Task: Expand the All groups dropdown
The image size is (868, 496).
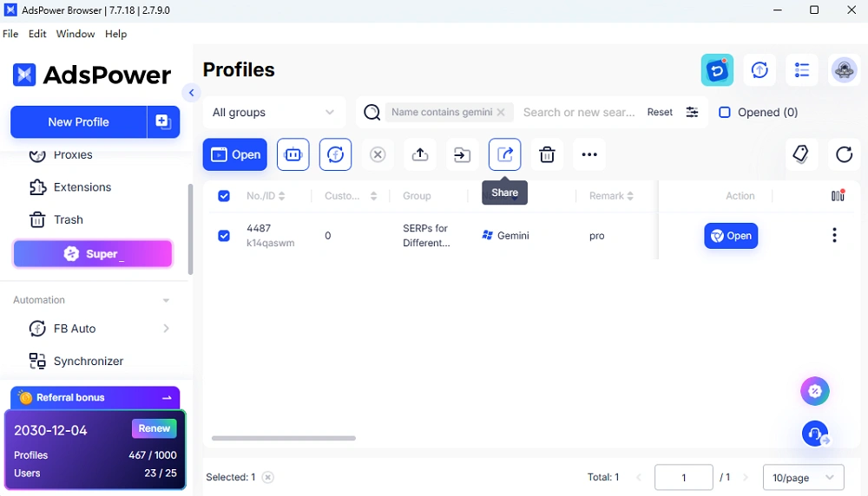Action: pos(273,113)
